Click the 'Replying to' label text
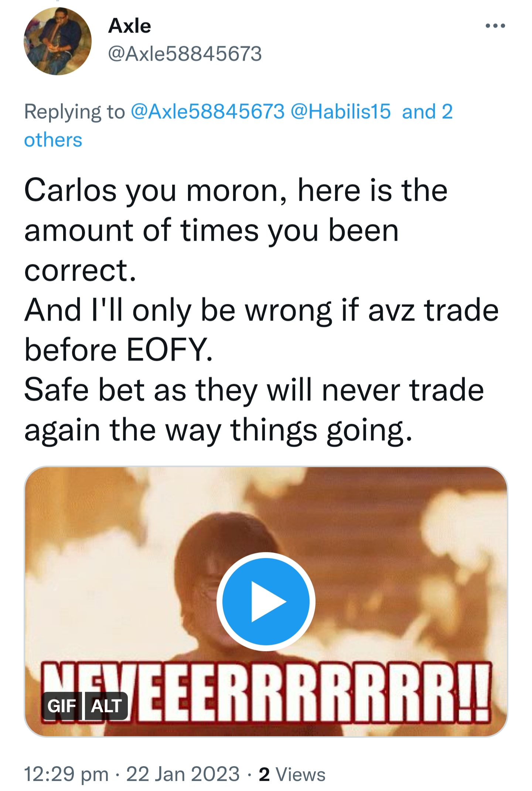Screen dimensions: 532x791 pyautogui.click(x=75, y=112)
